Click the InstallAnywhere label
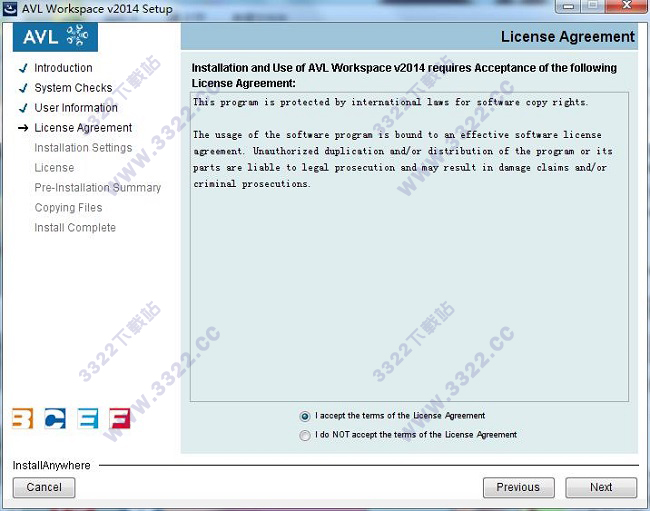This screenshot has width=650, height=511. click(51, 465)
